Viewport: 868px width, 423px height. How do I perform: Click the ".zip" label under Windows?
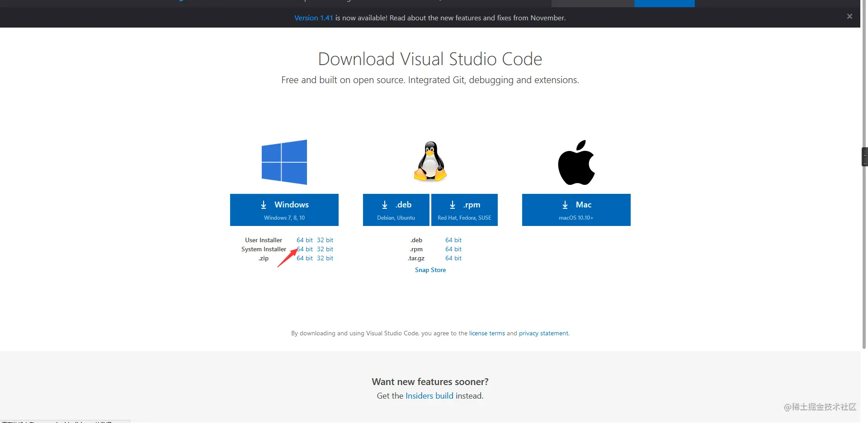pyautogui.click(x=264, y=258)
